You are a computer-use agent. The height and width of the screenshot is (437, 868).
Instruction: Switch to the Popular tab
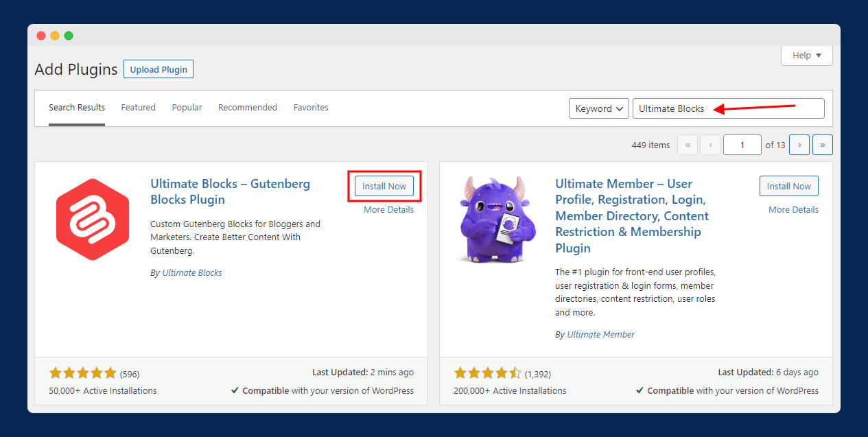pos(187,108)
